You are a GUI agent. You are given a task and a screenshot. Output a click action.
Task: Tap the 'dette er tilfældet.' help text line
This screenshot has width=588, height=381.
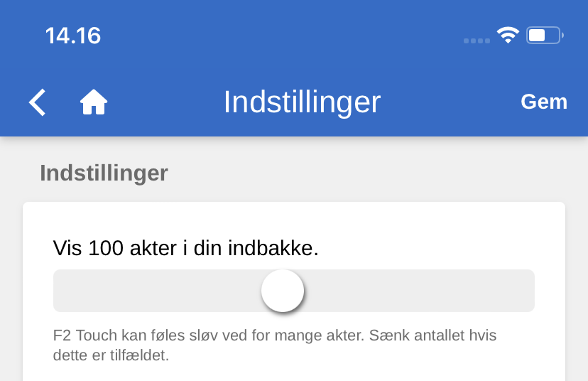click(x=111, y=355)
